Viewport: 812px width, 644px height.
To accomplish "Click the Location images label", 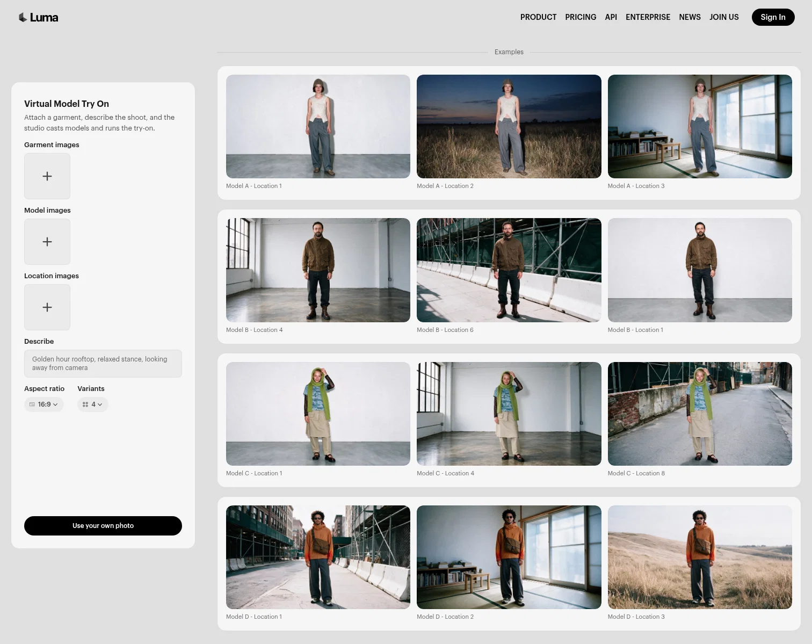I will [52, 276].
